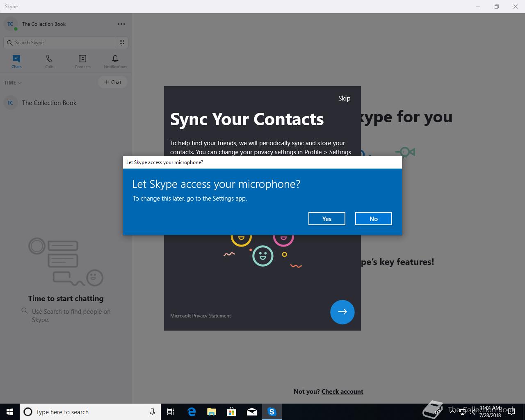Minimize the Skype window
The width and height of the screenshot is (525, 420).
pyautogui.click(x=478, y=7)
